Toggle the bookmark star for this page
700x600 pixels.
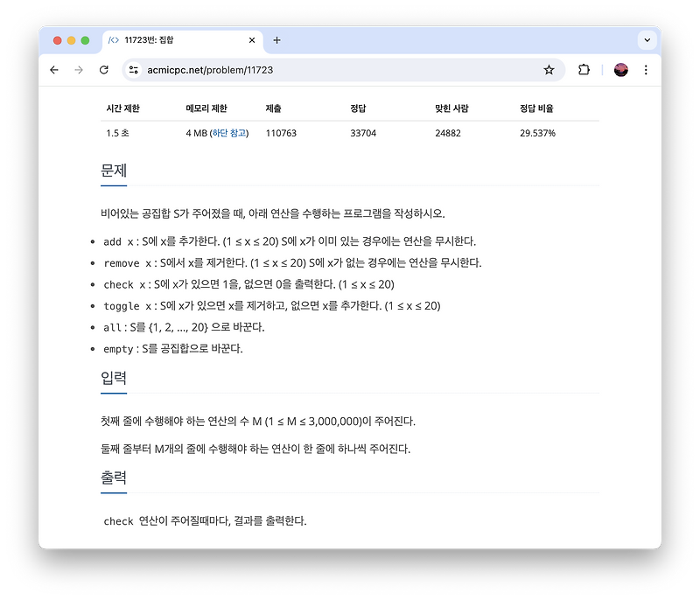click(x=548, y=71)
